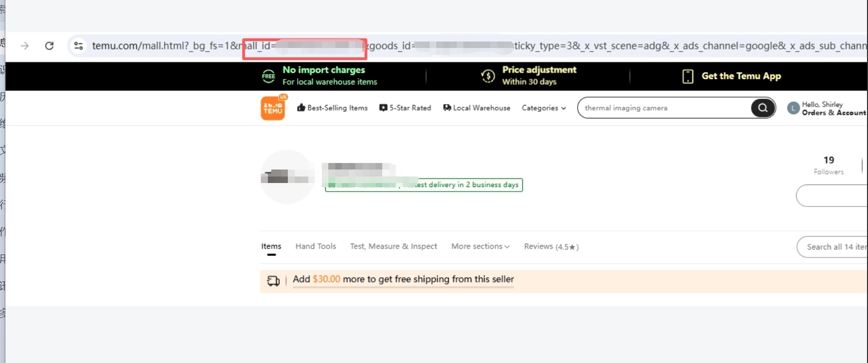Click the free shipping truck icon
Screen dimensions: 868x363
[x=273, y=281]
